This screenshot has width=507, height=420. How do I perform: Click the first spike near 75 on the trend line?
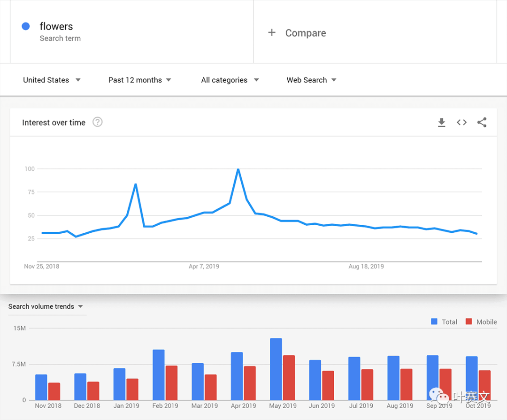136,184
